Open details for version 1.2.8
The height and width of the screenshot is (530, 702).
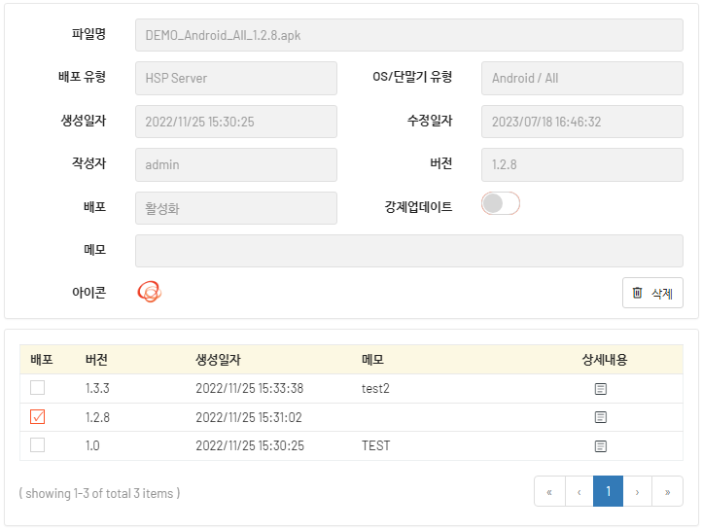(x=600, y=417)
